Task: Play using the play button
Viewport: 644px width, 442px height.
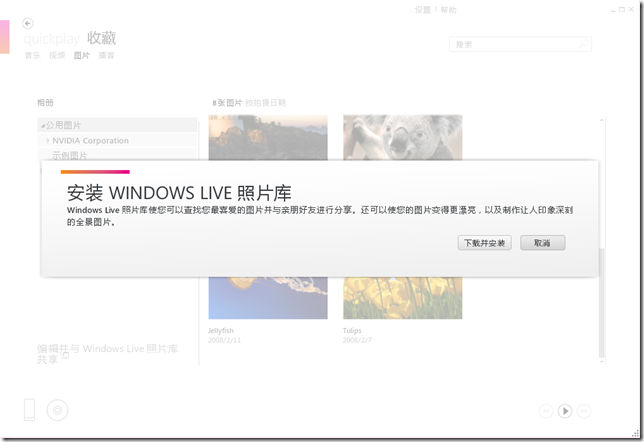Action: 565,411
